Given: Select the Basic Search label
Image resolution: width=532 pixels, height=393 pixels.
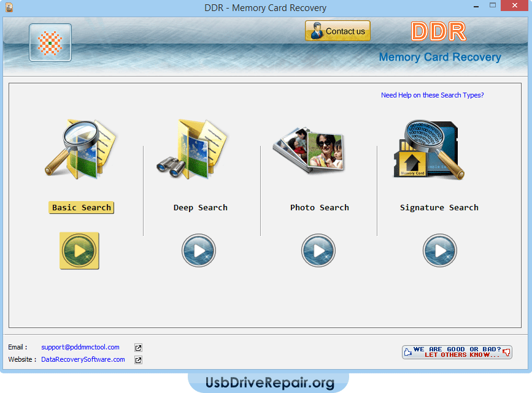Looking at the screenshot, I should [x=82, y=207].
